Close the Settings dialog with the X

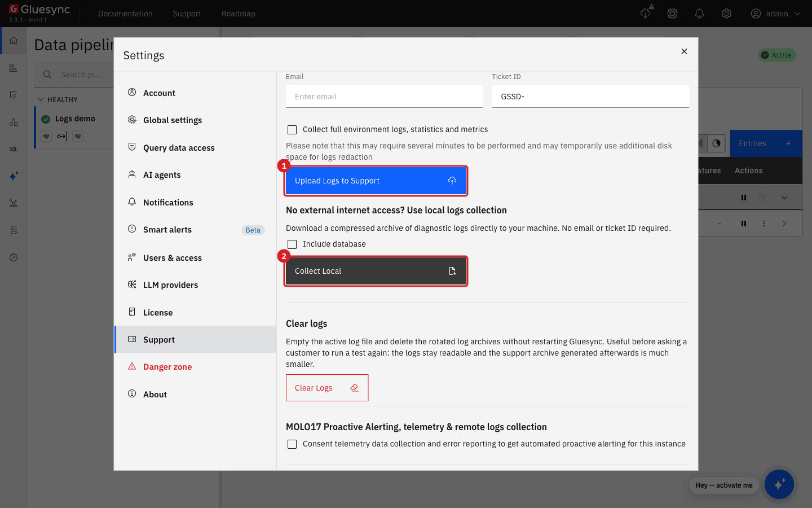click(684, 51)
